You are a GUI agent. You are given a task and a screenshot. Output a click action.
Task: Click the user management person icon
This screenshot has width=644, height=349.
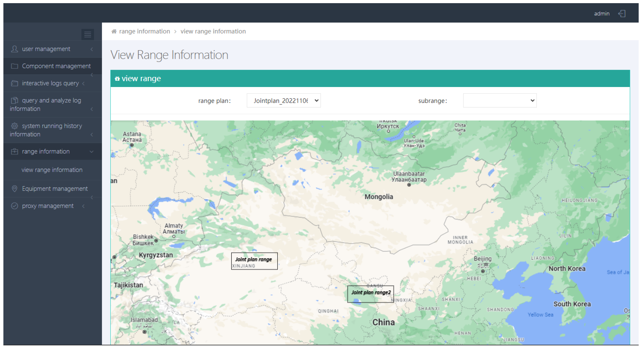click(15, 49)
